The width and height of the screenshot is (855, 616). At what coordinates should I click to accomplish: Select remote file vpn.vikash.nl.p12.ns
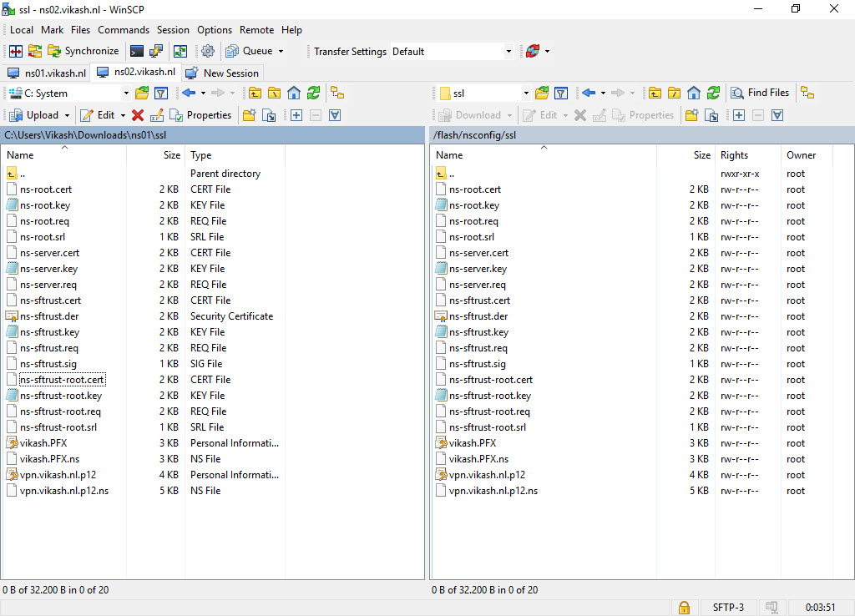493,491
